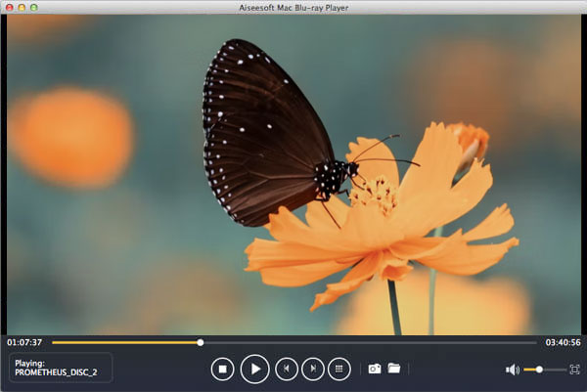Viewport: 587px width, 392px height.
Task: Click the playback progress bar handle
Action: click(x=201, y=342)
